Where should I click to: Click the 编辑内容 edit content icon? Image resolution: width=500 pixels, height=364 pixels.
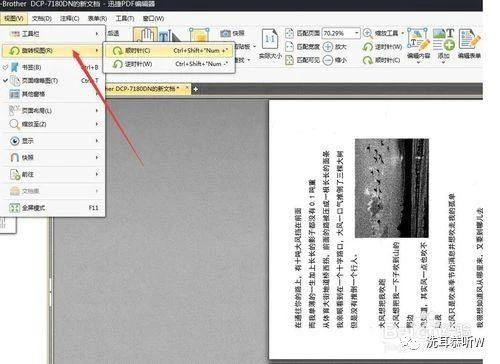[x=419, y=39]
